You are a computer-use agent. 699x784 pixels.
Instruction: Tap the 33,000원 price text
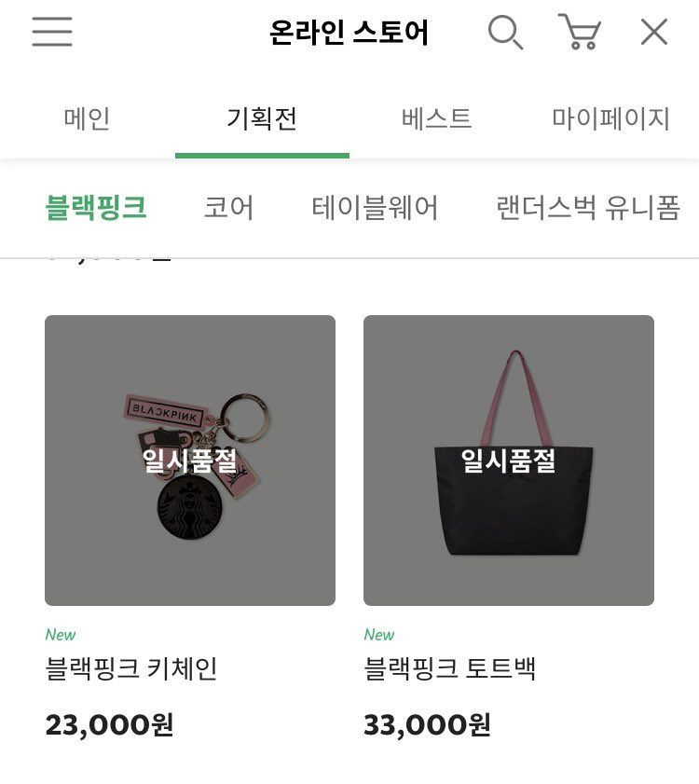(428, 725)
